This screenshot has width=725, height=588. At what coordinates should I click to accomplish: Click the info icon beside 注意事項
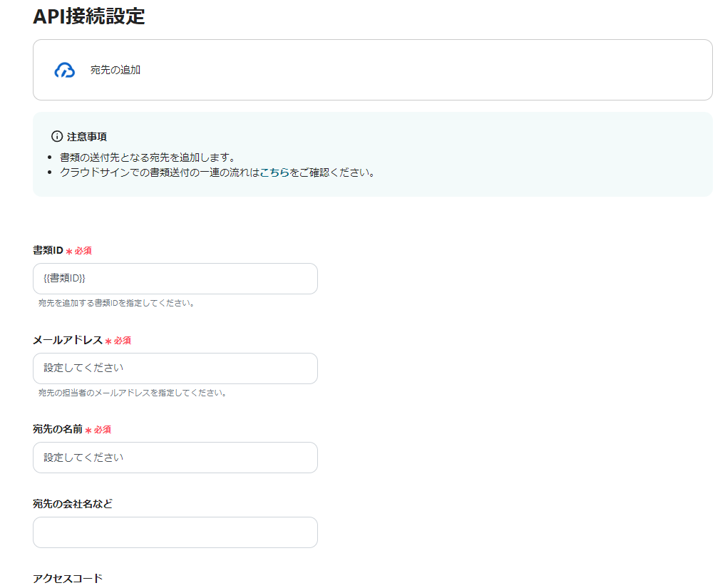[x=56, y=136]
